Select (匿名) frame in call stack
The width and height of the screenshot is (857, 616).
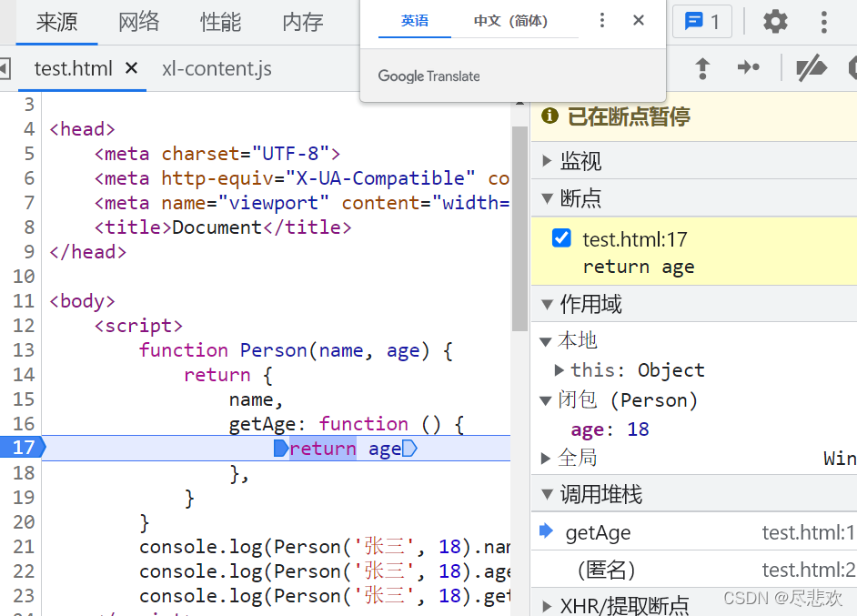point(694,570)
